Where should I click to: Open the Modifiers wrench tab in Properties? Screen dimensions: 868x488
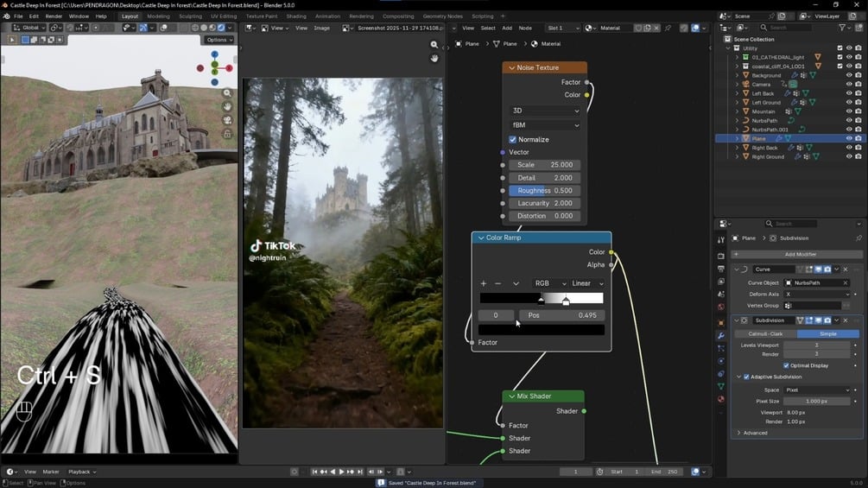(x=721, y=335)
